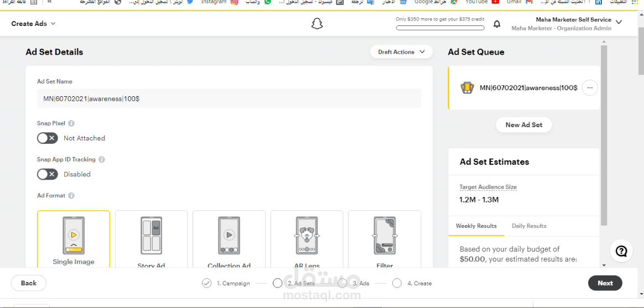
Task: Expand the Maha Marketer account menu
Action: click(618, 23)
